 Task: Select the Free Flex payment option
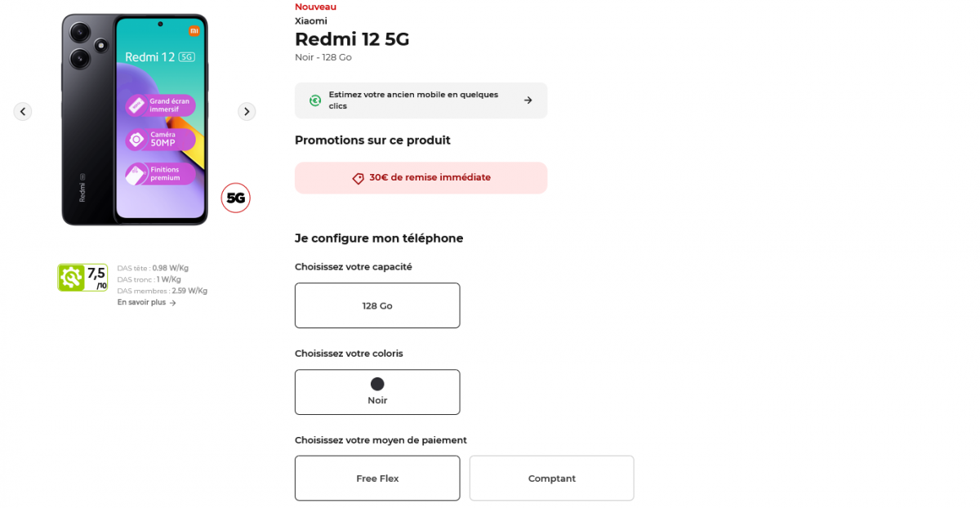377,478
